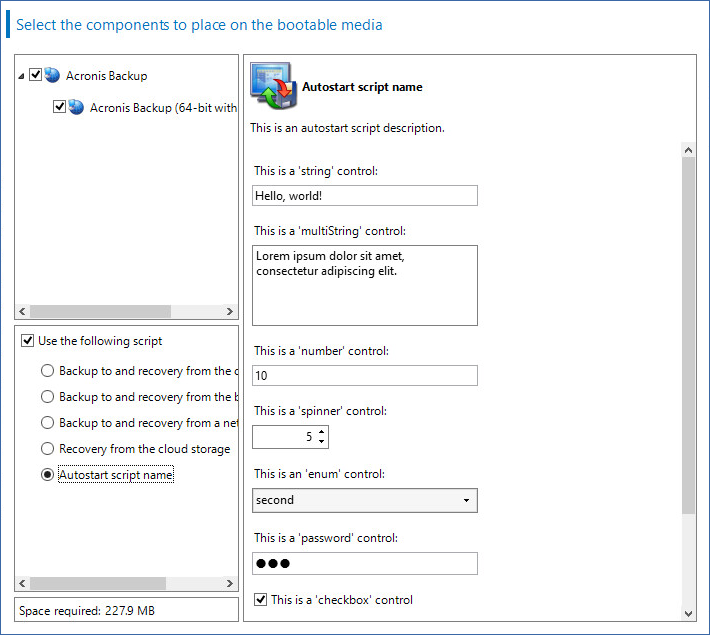Collapse the Acronis Backup tree node
The height and width of the screenshot is (635, 710).
pos(23,76)
